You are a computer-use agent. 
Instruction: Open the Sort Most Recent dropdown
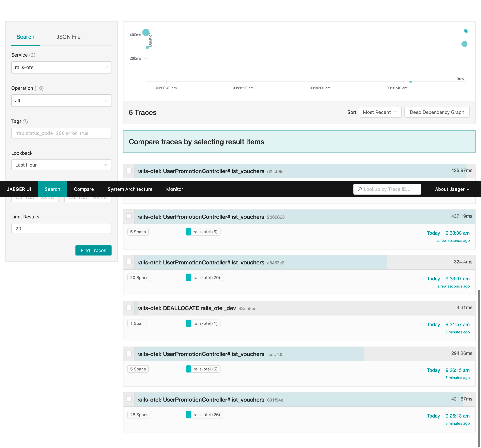tap(380, 112)
